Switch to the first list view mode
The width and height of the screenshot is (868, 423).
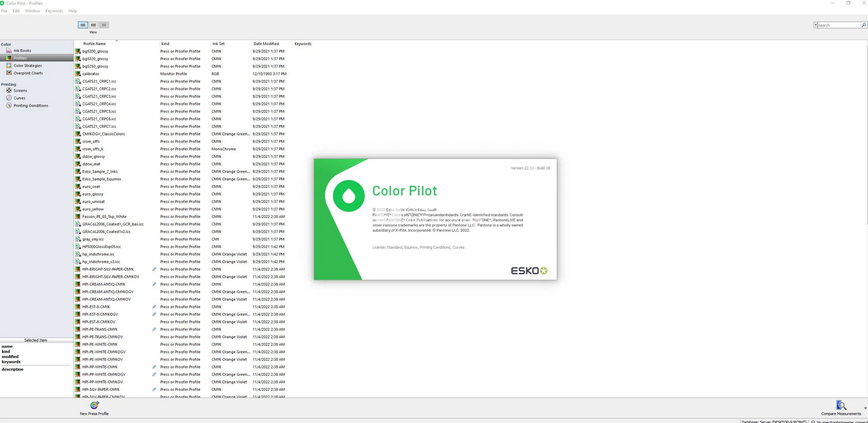pos(83,25)
